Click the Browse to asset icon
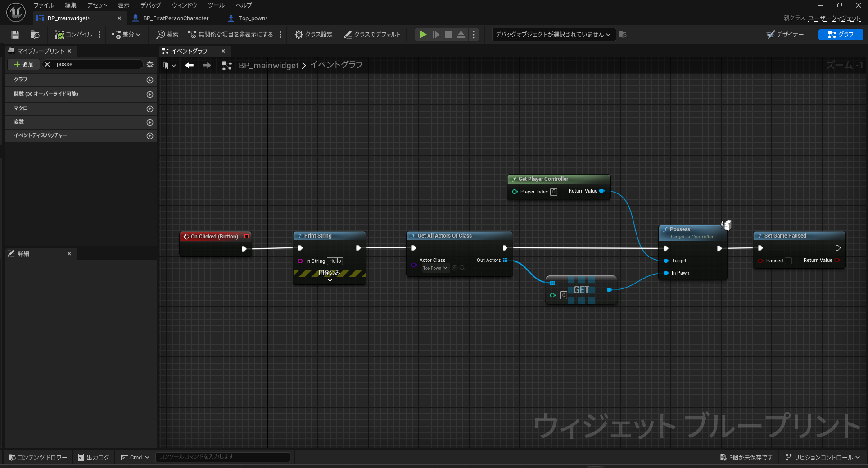 coord(35,35)
